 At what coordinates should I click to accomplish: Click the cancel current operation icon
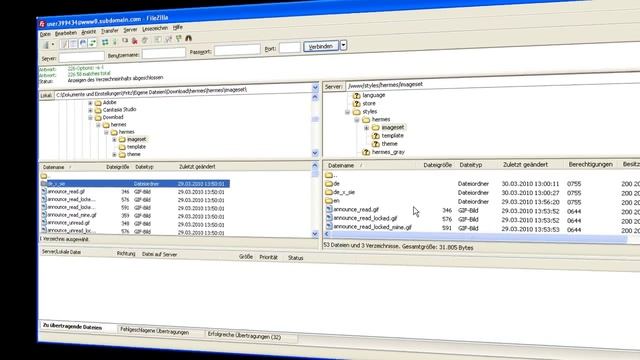125,40
